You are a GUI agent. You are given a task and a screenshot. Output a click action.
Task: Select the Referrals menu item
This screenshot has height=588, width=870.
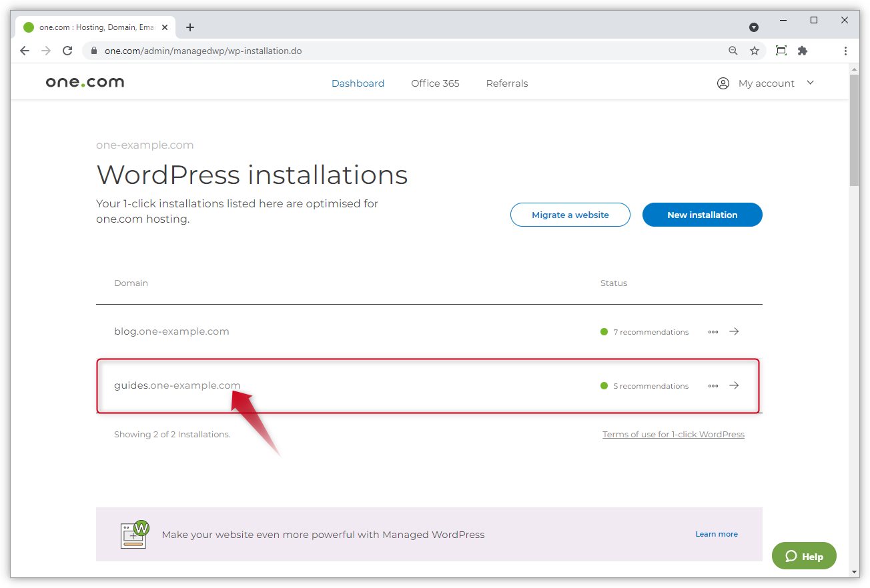(x=507, y=83)
